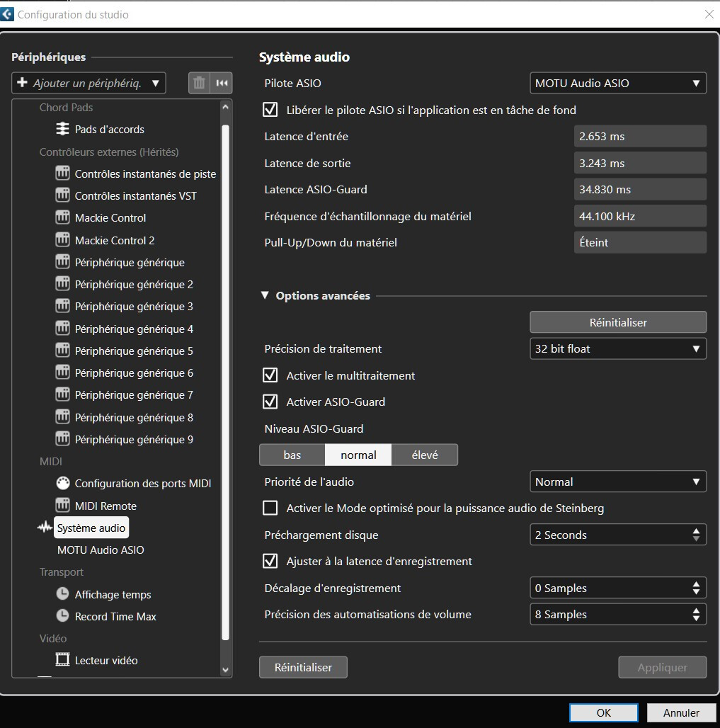The width and height of the screenshot is (720, 728).
Task: Click the Pads d'accords icon
Action: [x=62, y=129]
